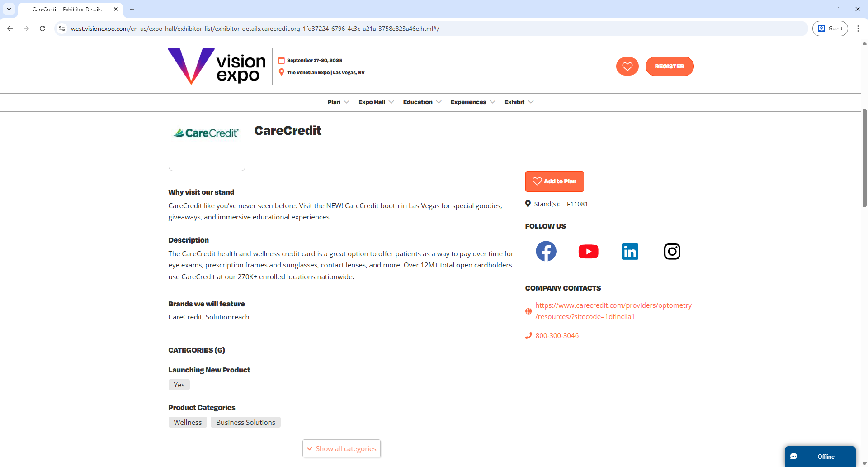
Task: Click the globe icon under Company Contacts
Action: tap(528, 311)
